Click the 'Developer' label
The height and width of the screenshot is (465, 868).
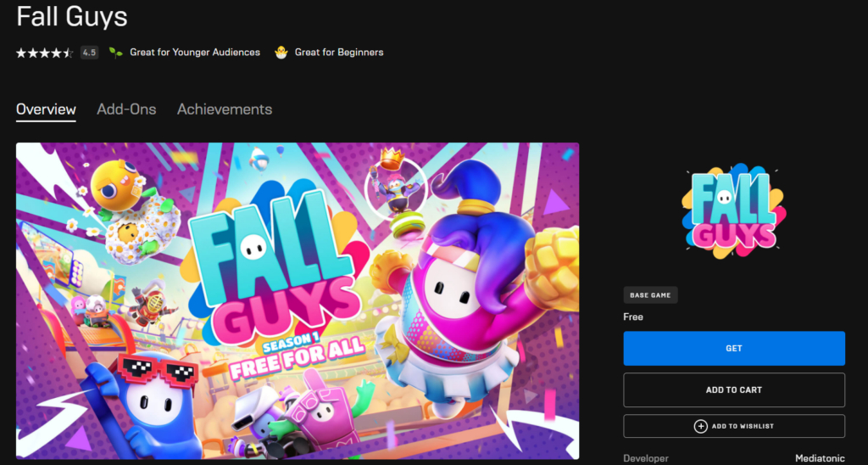click(x=646, y=458)
